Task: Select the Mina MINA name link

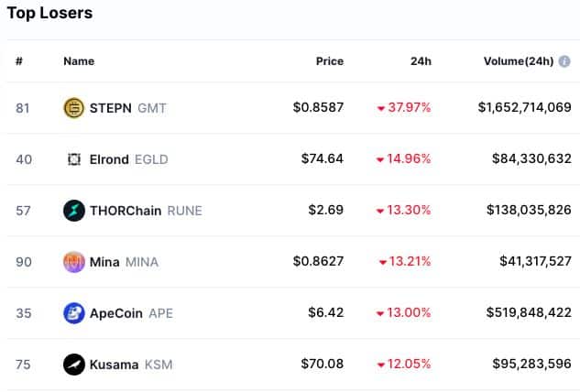Action: tap(124, 262)
